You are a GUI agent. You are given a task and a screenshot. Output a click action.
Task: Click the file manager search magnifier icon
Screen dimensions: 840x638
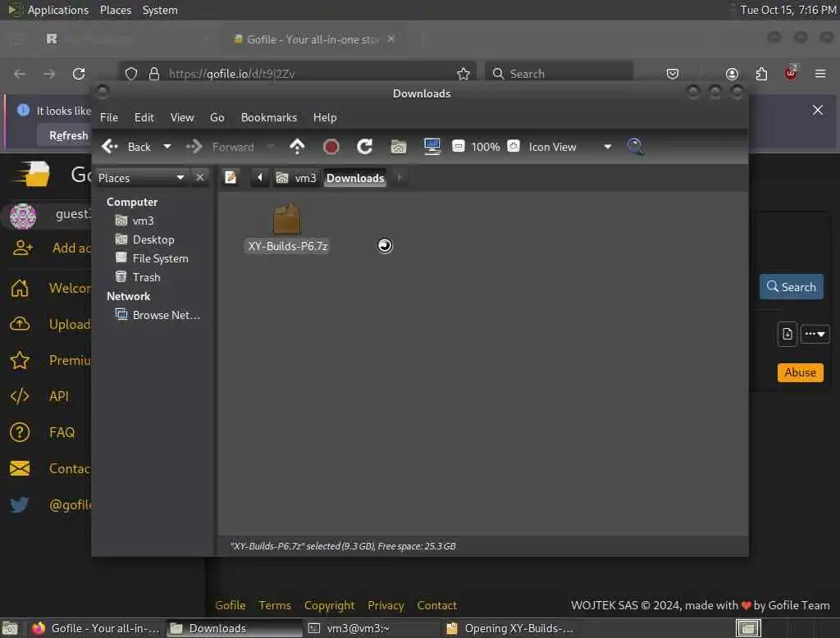point(636,147)
